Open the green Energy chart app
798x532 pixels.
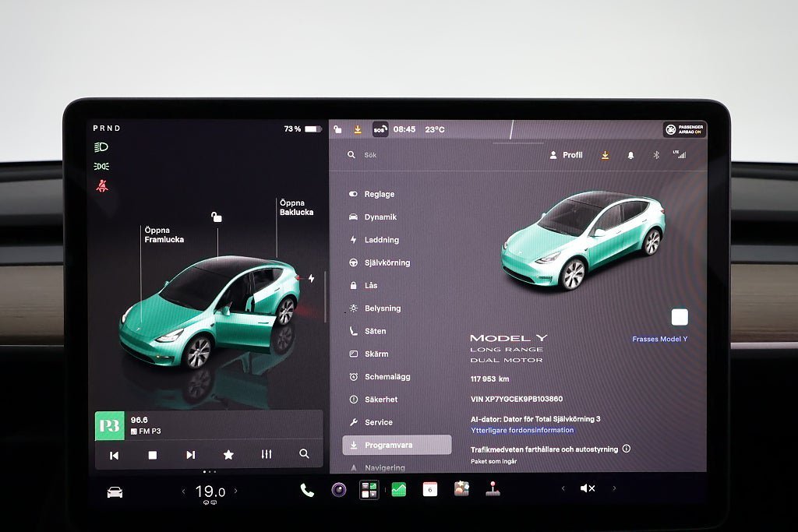(399, 490)
